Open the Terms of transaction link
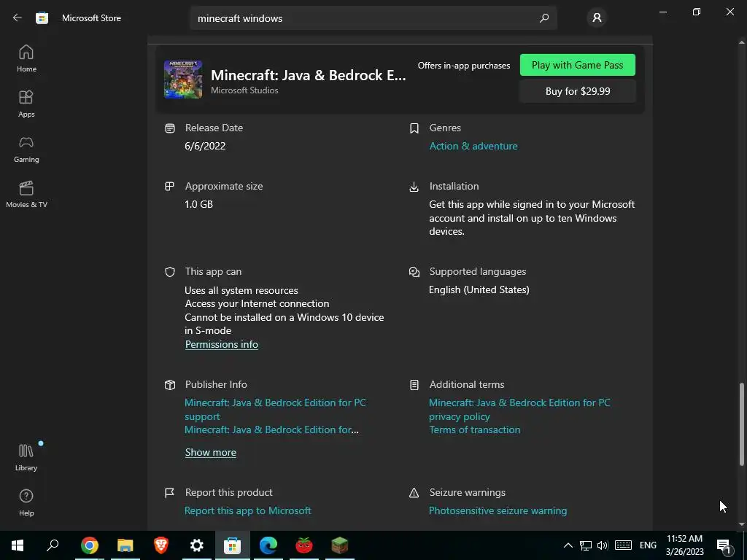 click(474, 429)
